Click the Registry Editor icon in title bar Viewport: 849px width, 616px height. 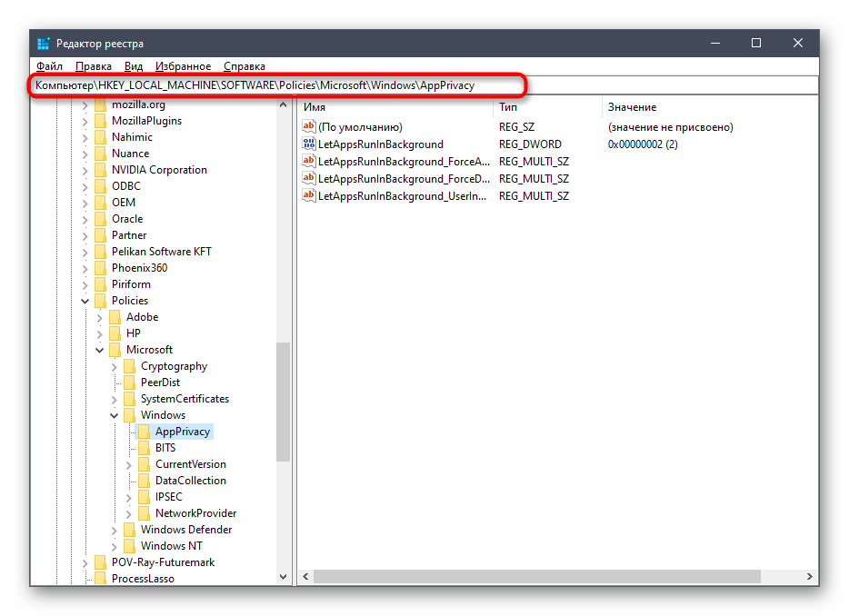coord(44,44)
